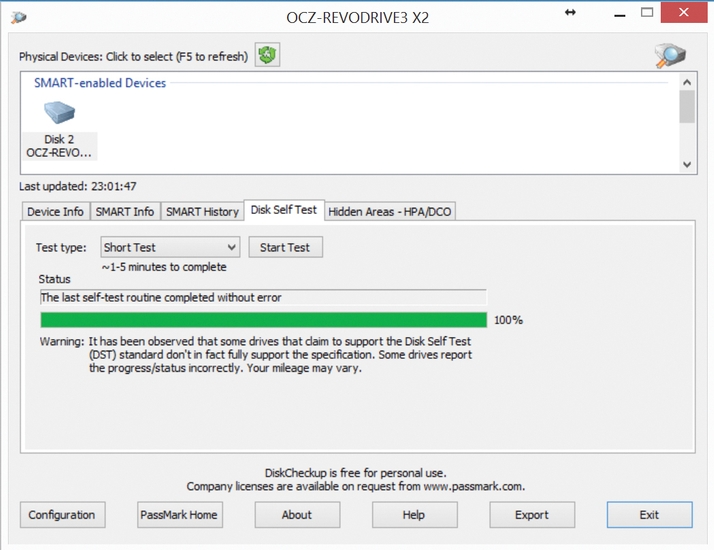Screen dimensions: 714x550
Task: Maximize the DiskCheckup window
Action: point(647,13)
